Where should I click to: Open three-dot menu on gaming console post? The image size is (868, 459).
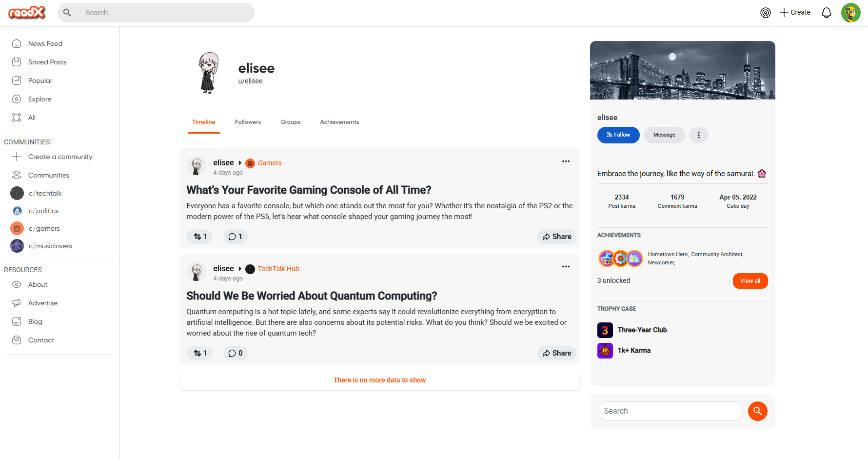(566, 161)
